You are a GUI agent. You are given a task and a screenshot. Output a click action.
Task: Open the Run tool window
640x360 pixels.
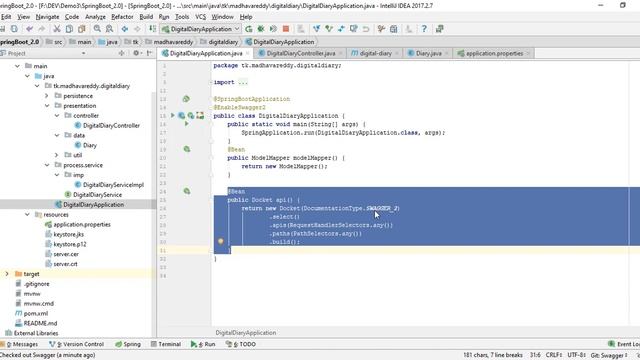tap(203, 344)
